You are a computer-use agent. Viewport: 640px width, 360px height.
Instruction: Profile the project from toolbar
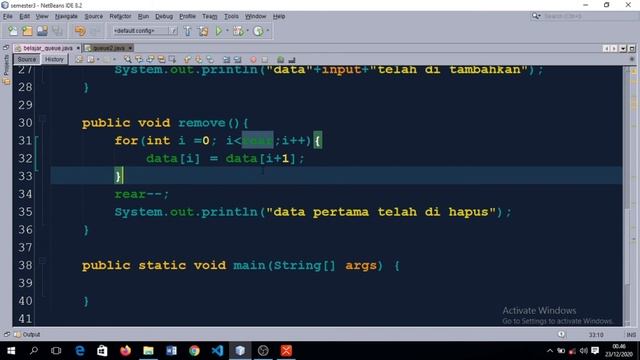pos(258,31)
